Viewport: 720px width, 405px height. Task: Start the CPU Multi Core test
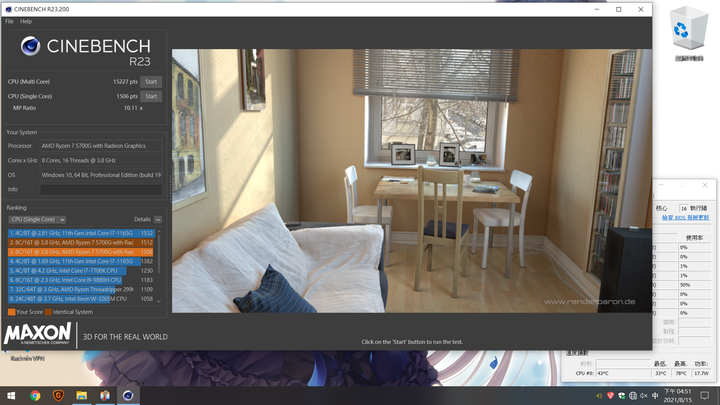(151, 82)
